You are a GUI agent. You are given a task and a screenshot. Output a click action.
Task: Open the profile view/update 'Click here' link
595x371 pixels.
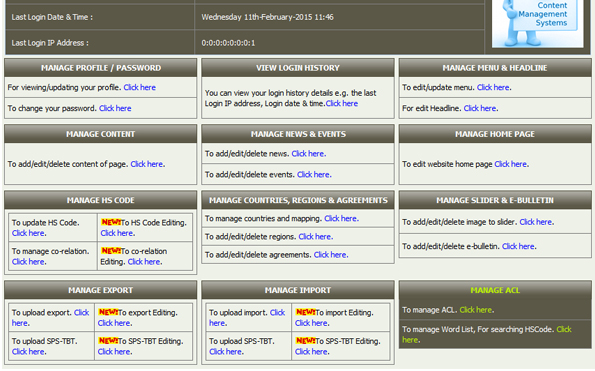[140, 87]
